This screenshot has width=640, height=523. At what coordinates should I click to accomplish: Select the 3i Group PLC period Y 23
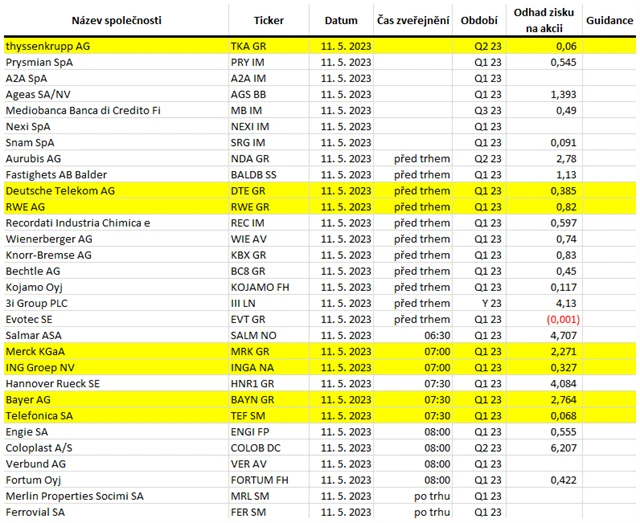point(486,303)
